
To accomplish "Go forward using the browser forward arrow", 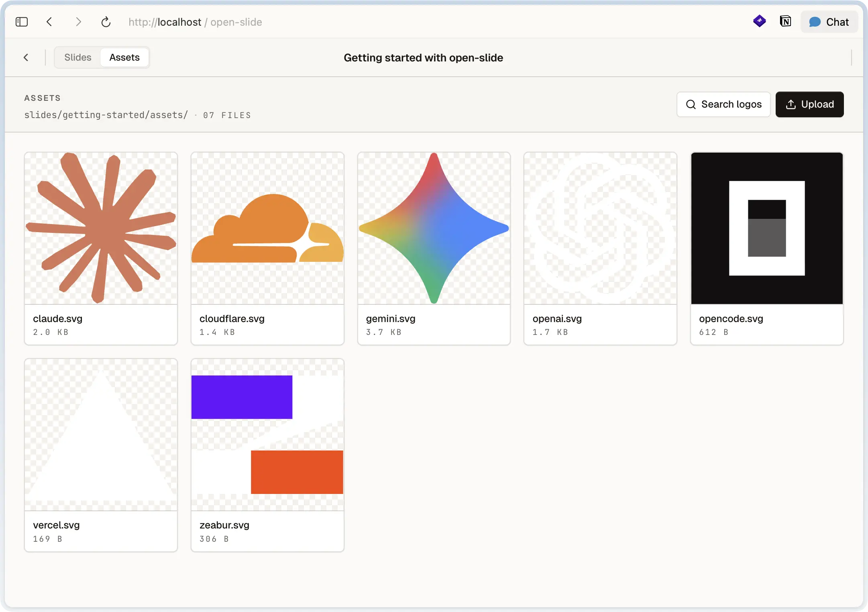I will [78, 22].
